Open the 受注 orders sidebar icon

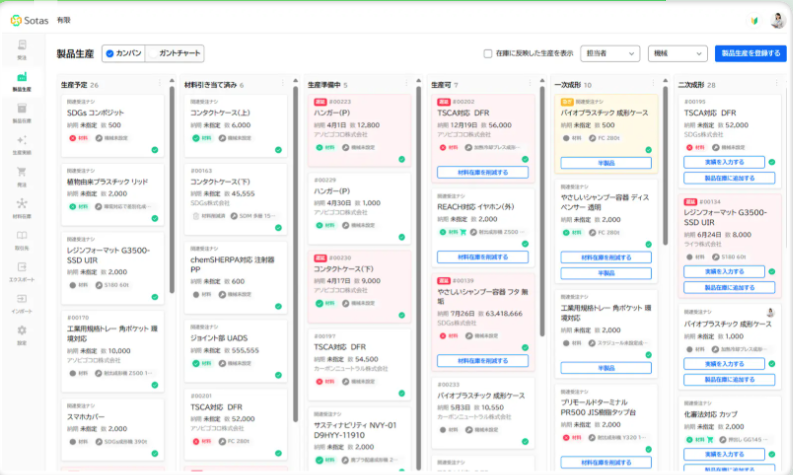[x=21, y=49]
